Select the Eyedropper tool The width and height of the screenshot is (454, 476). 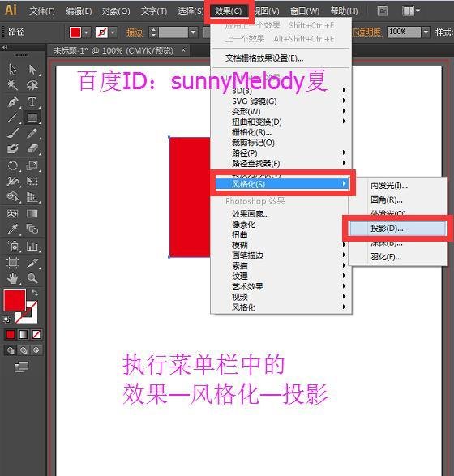[13, 229]
